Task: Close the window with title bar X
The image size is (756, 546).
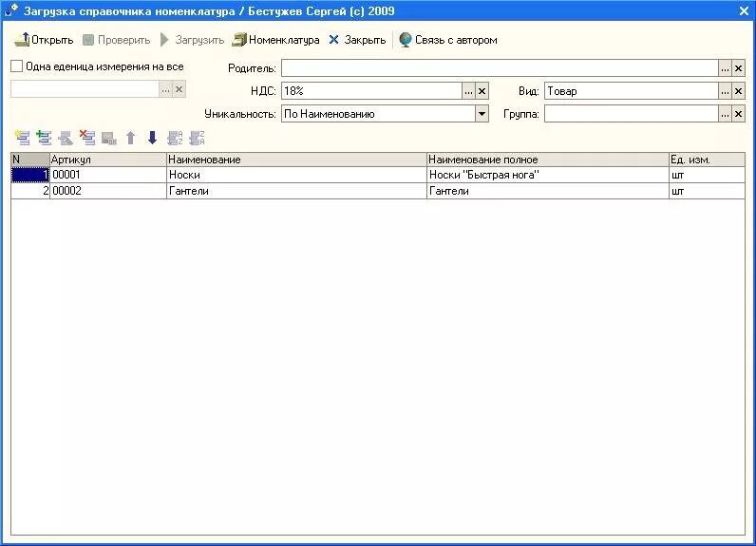Action: coord(744,10)
